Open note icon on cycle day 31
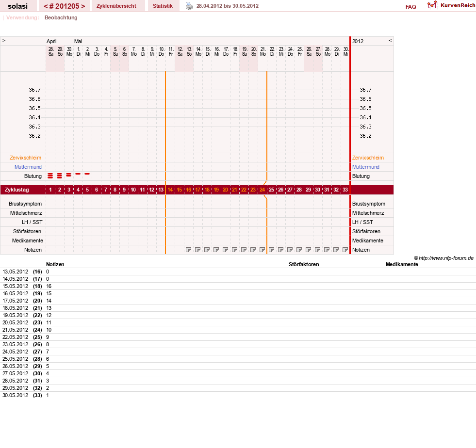The image size is (476, 448). point(327,250)
